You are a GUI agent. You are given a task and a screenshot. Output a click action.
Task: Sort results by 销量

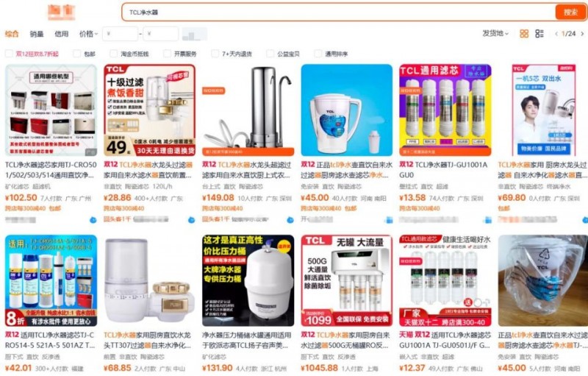click(x=36, y=34)
